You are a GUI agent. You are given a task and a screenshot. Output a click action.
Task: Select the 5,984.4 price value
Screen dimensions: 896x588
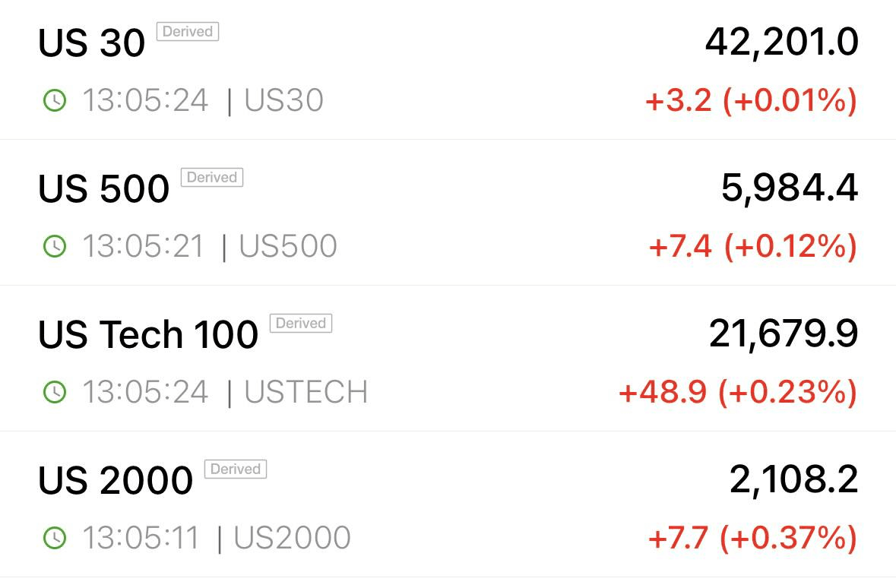pos(790,188)
